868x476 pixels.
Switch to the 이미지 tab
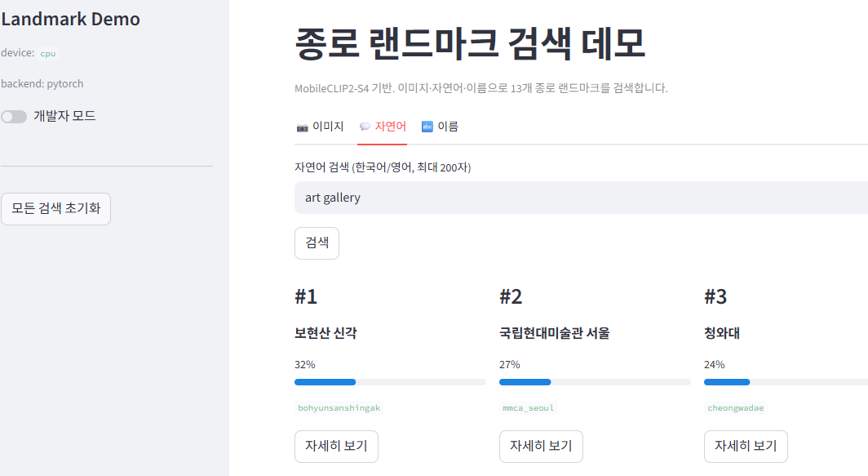[320, 127]
